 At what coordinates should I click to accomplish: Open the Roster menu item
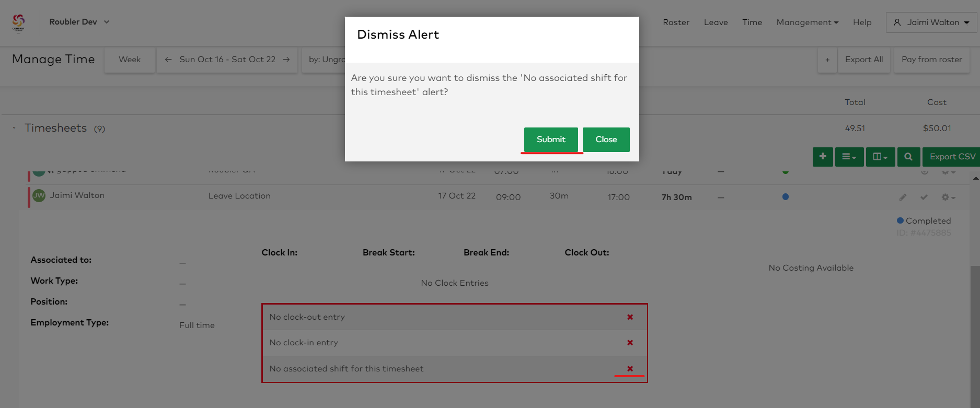[676, 22]
